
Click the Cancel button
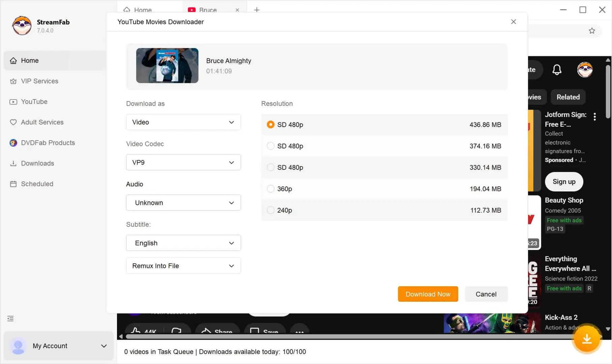click(x=486, y=294)
